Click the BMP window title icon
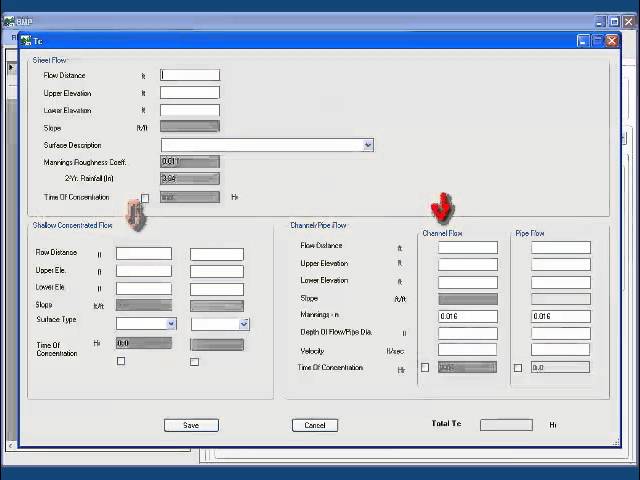Viewport: 640px width, 480px height. (9, 21)
